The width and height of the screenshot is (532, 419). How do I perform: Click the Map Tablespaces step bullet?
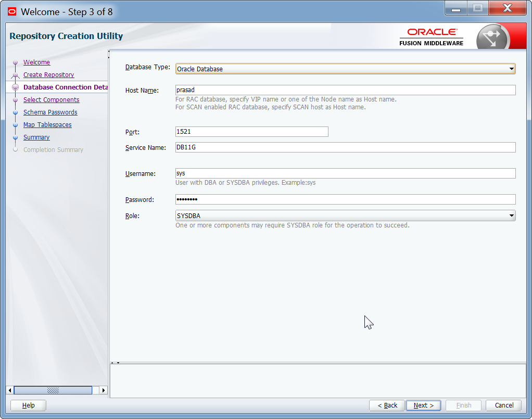[x=15, y=125]
